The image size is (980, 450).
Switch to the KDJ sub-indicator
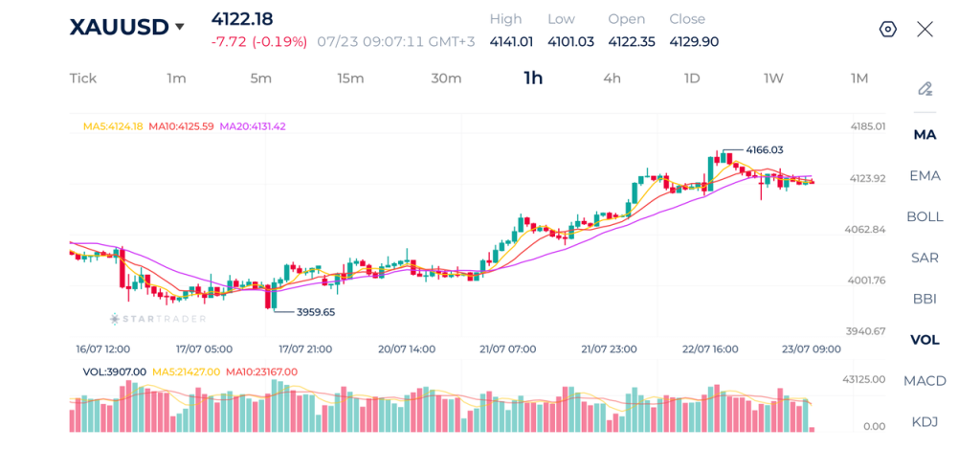pyautogui.click(x=925, y=422)
